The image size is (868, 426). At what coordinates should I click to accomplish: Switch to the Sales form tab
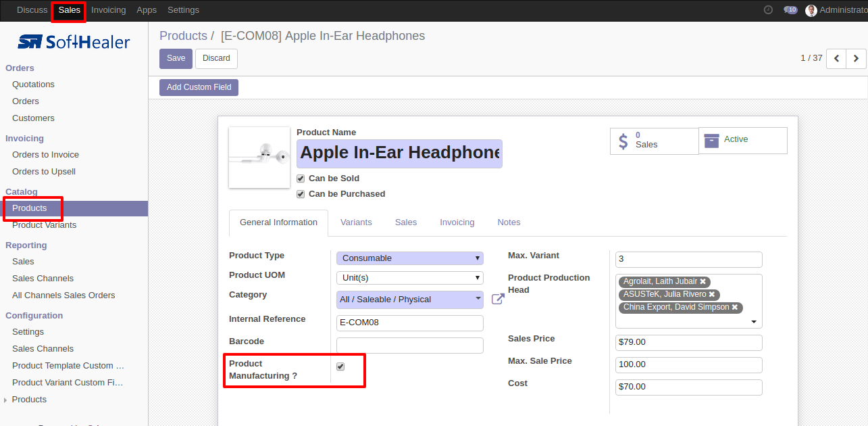[406, 222]
